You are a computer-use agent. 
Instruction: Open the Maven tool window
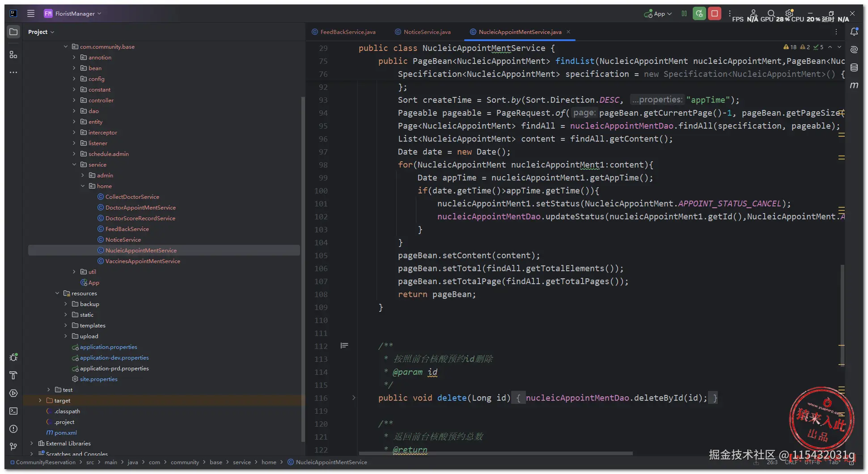854,85
